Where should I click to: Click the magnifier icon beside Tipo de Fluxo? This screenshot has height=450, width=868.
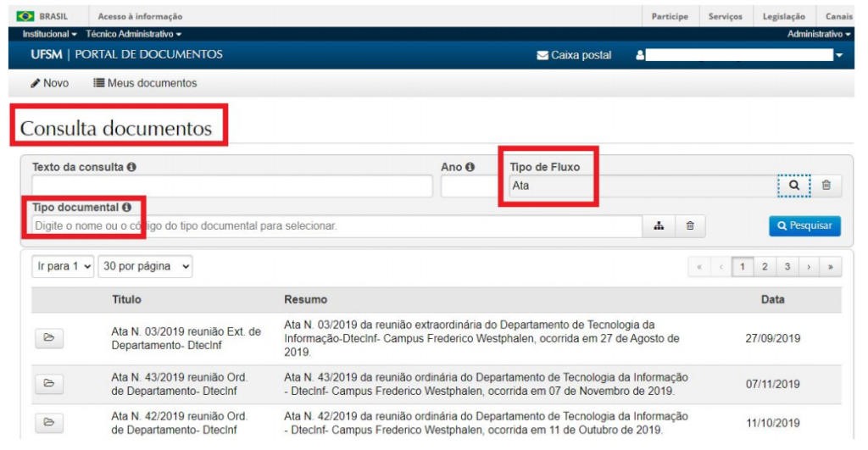794,186
